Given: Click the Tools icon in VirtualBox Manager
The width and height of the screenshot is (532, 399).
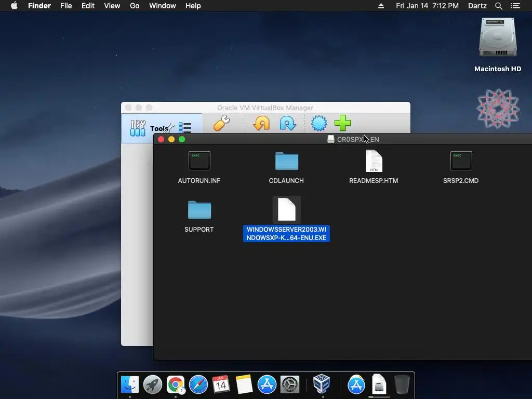Looking at the screenshot, I should (138, 128).
